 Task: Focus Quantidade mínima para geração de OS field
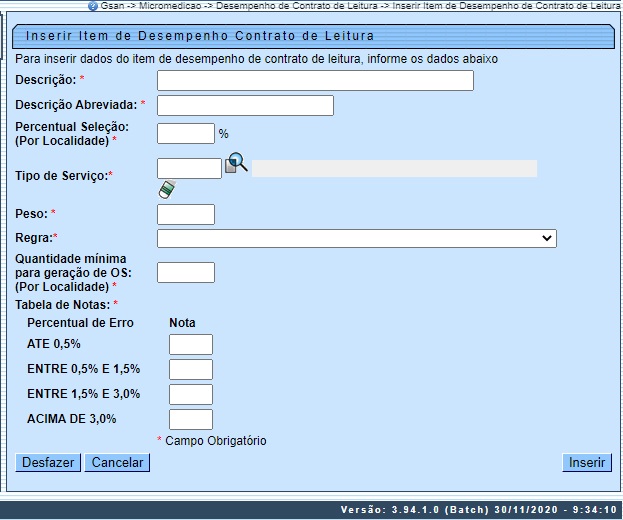point(186,273)
